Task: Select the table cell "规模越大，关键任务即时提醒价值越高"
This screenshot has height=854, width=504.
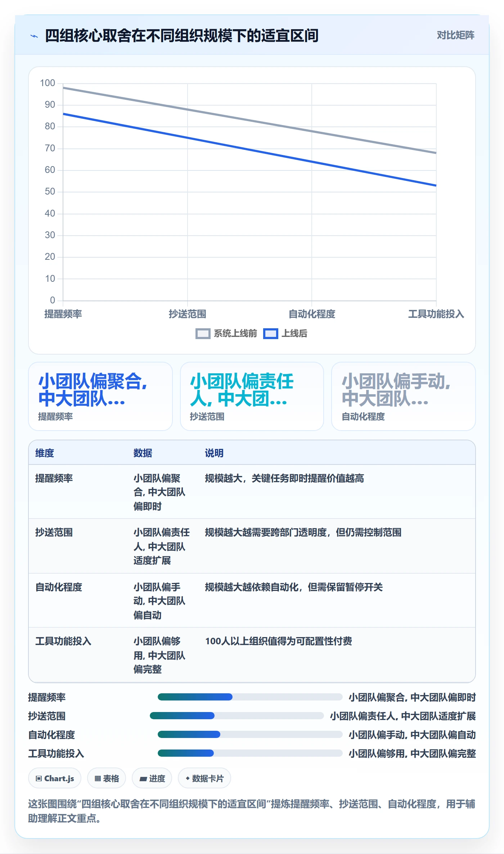Action: tap(284, 479)
